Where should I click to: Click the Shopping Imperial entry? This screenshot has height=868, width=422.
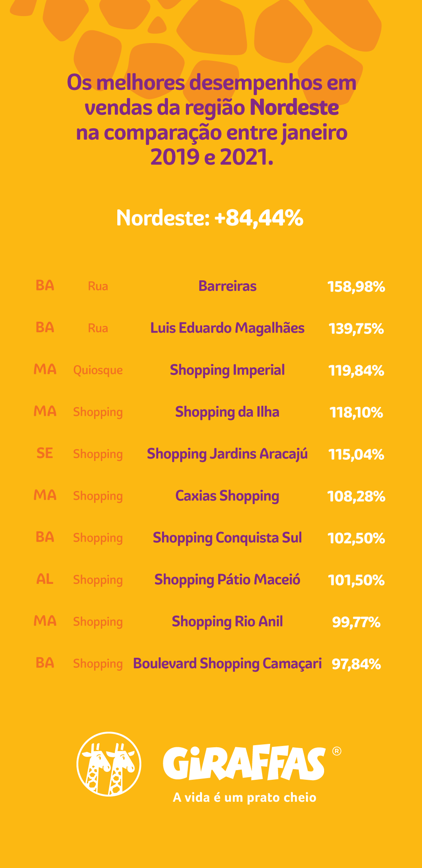227,370
